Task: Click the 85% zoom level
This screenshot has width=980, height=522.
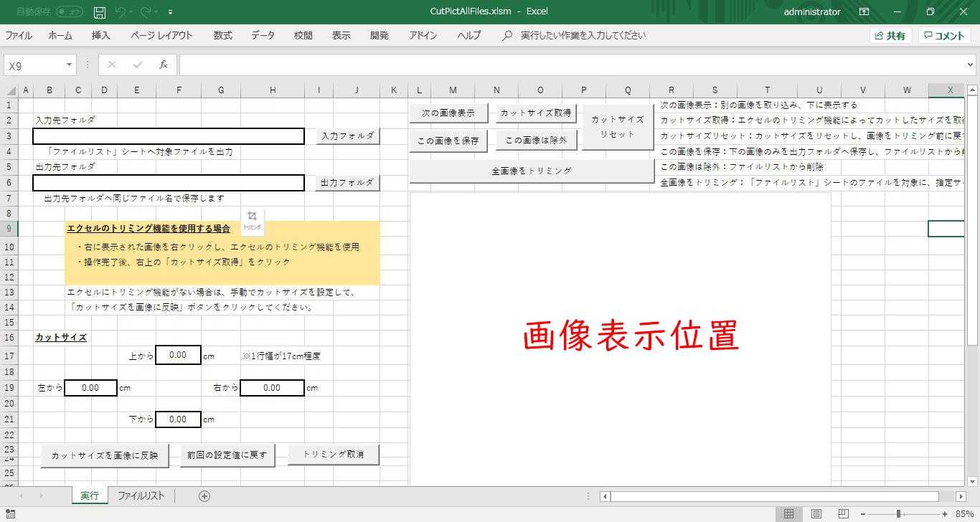Action: tap(963, 513)
